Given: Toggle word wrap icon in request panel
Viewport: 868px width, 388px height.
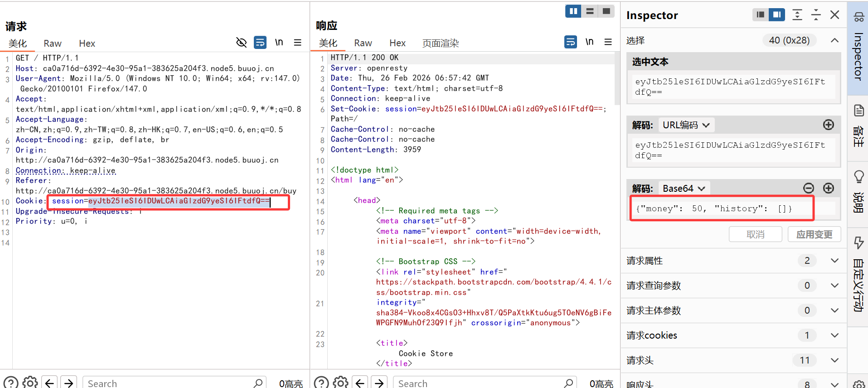Looking at the screenshot, I should [260, 43].
